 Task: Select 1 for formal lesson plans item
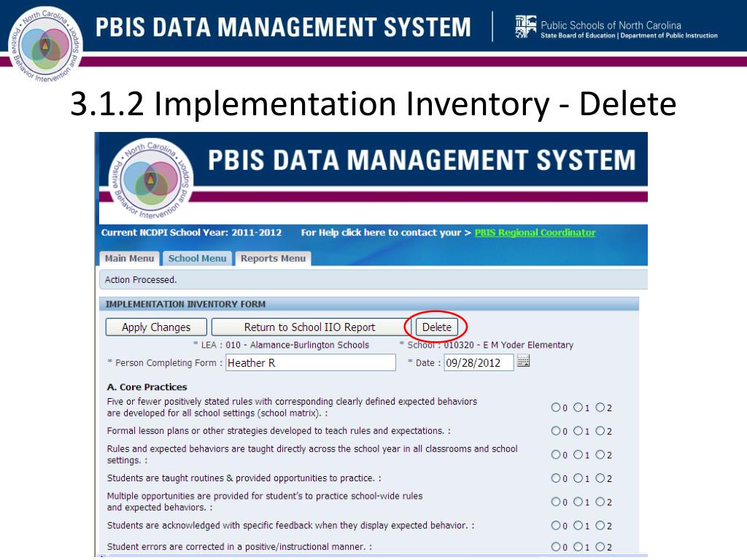[x=578, y=430]
